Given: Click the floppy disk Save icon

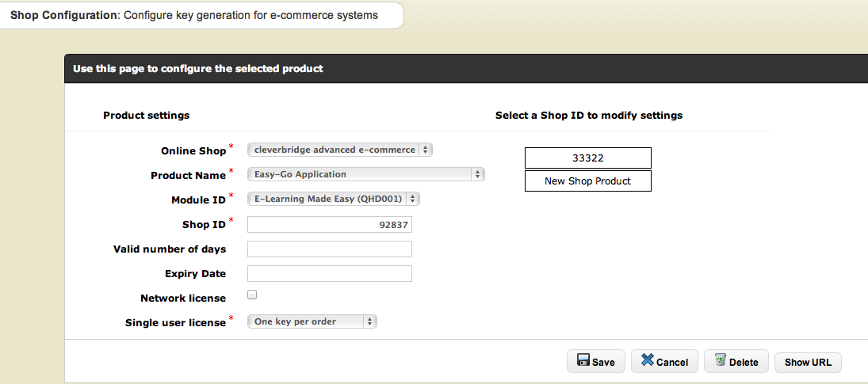Looking at the screenshot, I should coord(583,360).
